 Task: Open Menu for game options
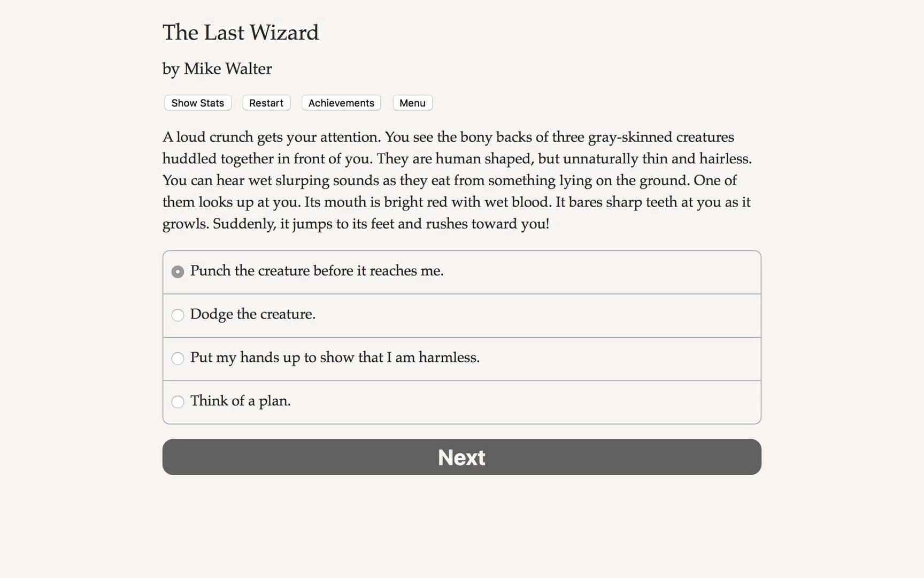pos(412,103)
